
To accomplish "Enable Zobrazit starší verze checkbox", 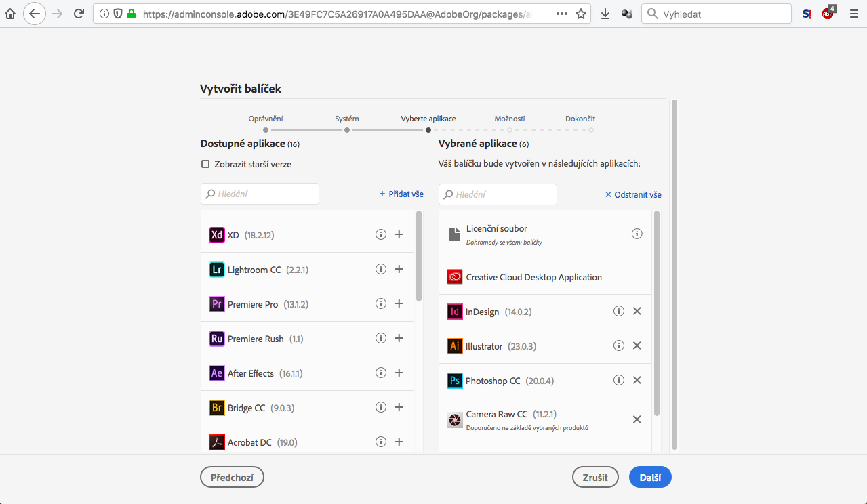I will tap(205, 164).
